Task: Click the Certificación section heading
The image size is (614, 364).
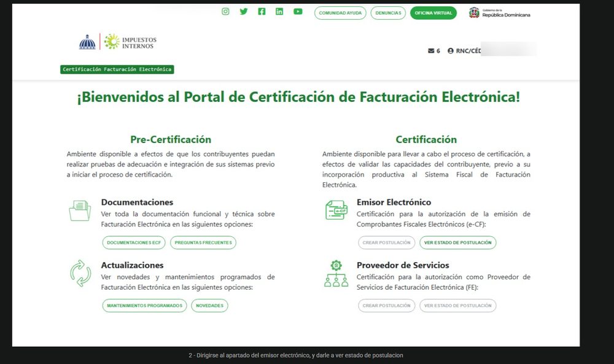Action: (x=426, y=140)
